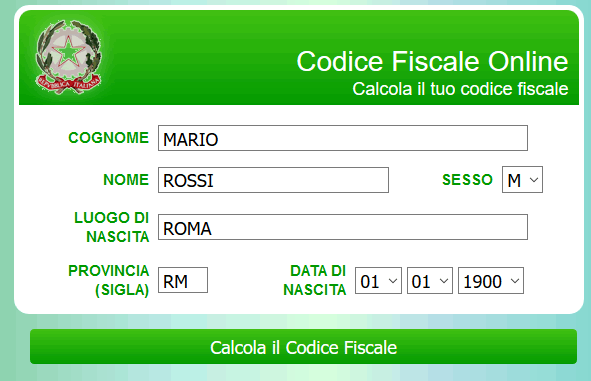Click the LUOGO DI NASCITA label
Screen dimensions: 591x381
pos(112,227)
